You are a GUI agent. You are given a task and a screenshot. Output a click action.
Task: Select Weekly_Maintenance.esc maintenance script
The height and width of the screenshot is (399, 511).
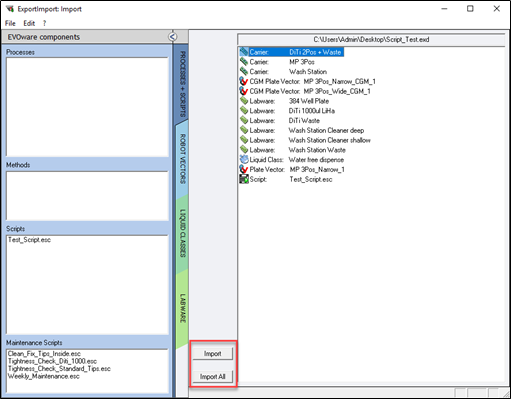44,376
